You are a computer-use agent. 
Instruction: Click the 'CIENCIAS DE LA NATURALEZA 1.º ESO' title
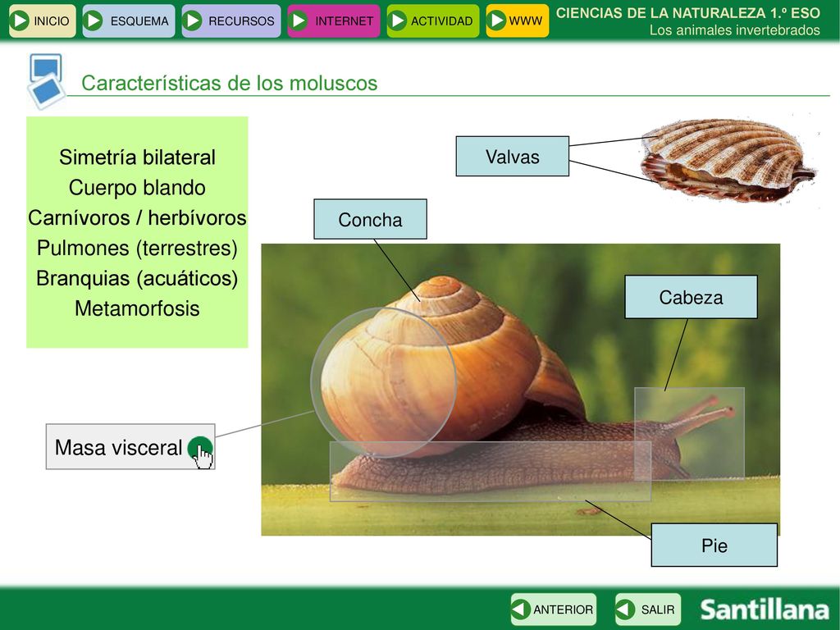point(688,13)
